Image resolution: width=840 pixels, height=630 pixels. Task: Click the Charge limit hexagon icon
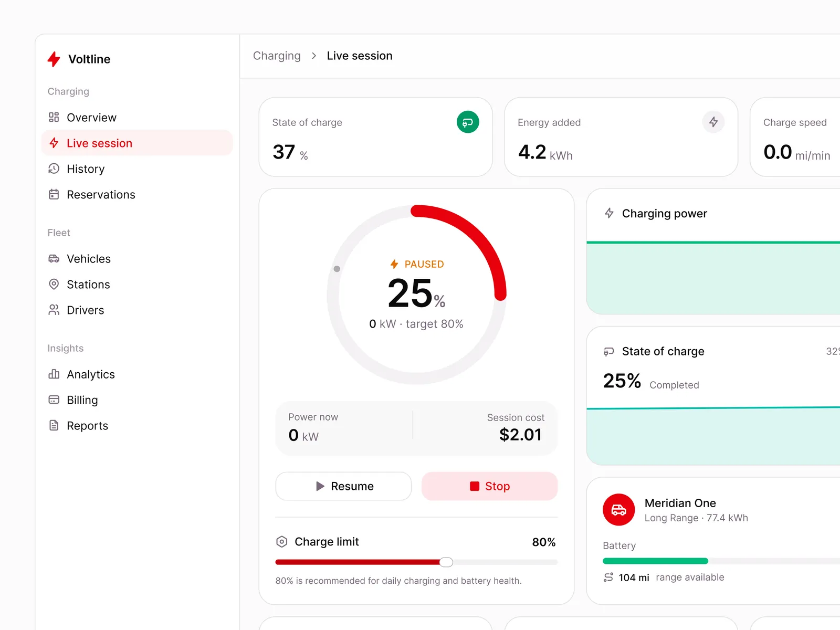pyautogui.click(x=282, y=542)
